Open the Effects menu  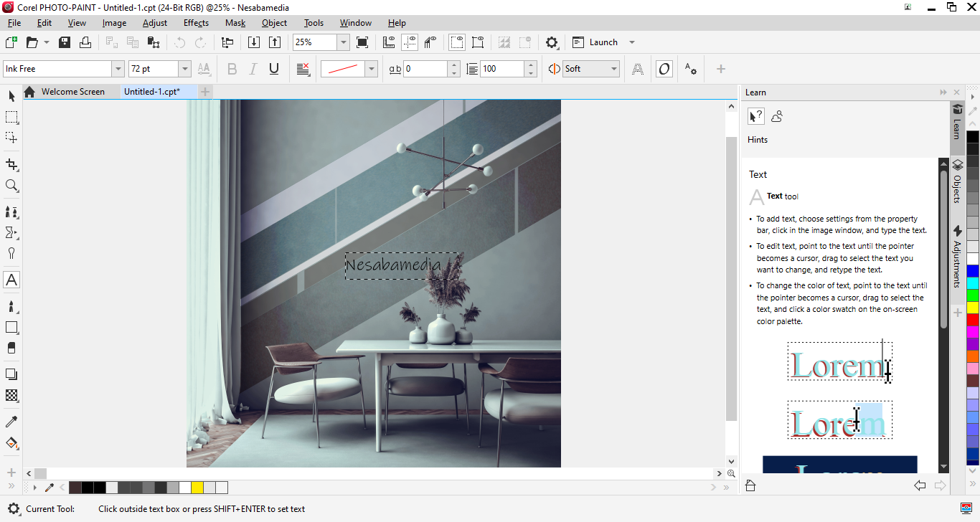196,23
